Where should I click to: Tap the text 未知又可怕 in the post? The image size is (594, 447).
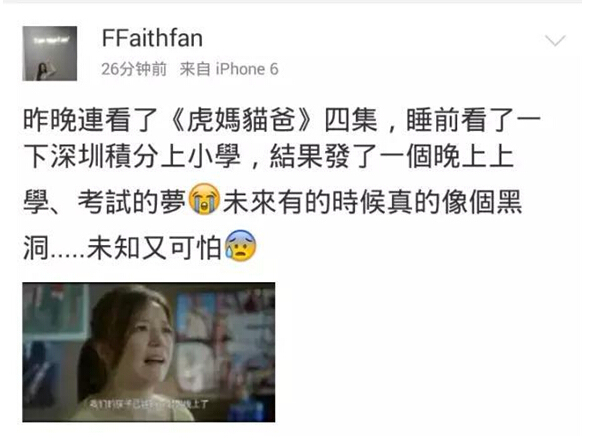point(154,248)
